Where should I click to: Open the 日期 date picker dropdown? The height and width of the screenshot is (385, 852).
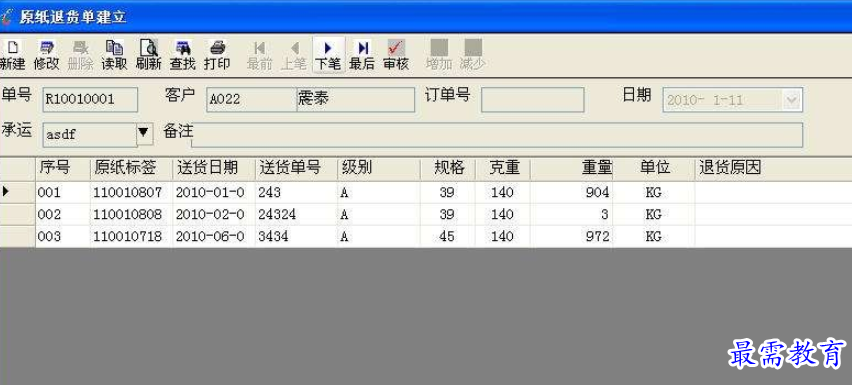pos(792,99)
